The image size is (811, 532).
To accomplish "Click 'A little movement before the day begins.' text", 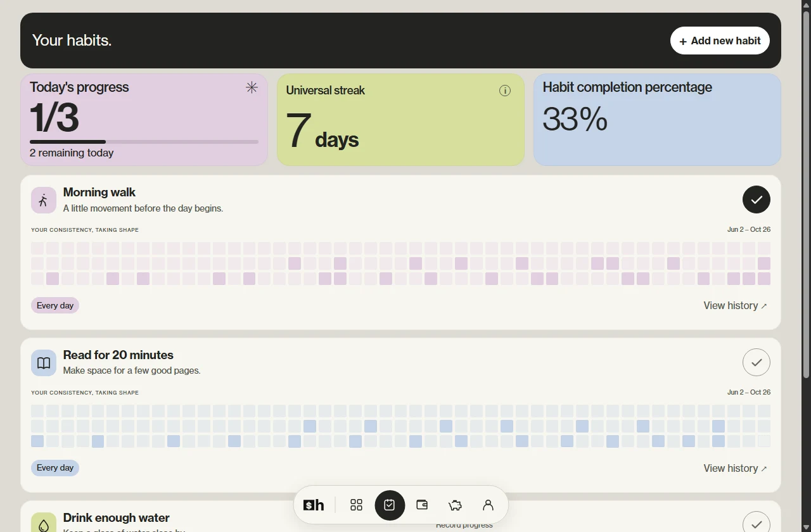I will pyautogui.click(x=143, y=208).
